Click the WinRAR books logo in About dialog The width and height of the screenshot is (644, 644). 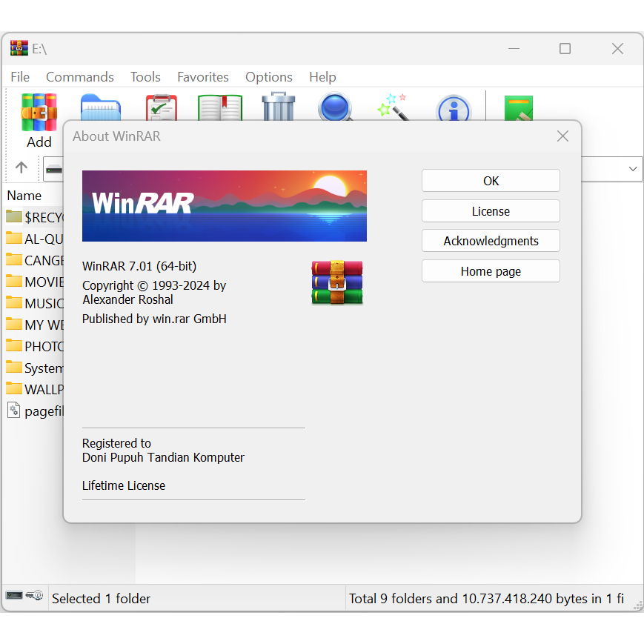coord(337,282)
